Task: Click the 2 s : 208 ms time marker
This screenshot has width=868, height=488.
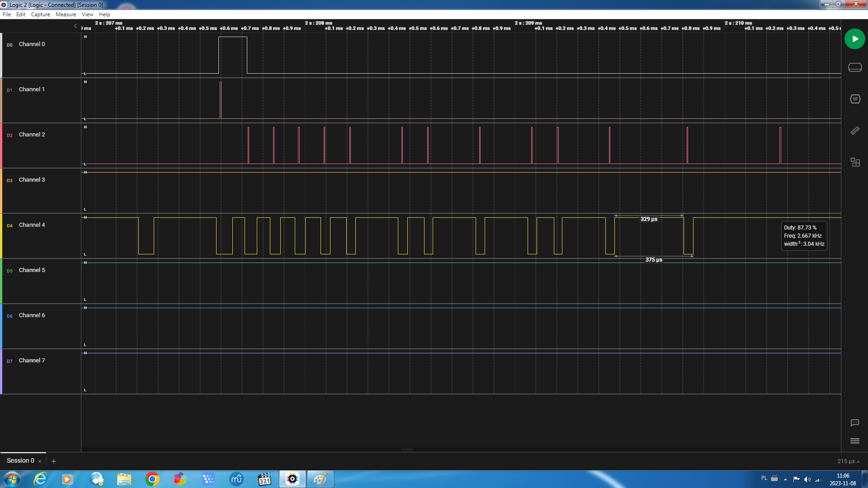Action: 319,23
